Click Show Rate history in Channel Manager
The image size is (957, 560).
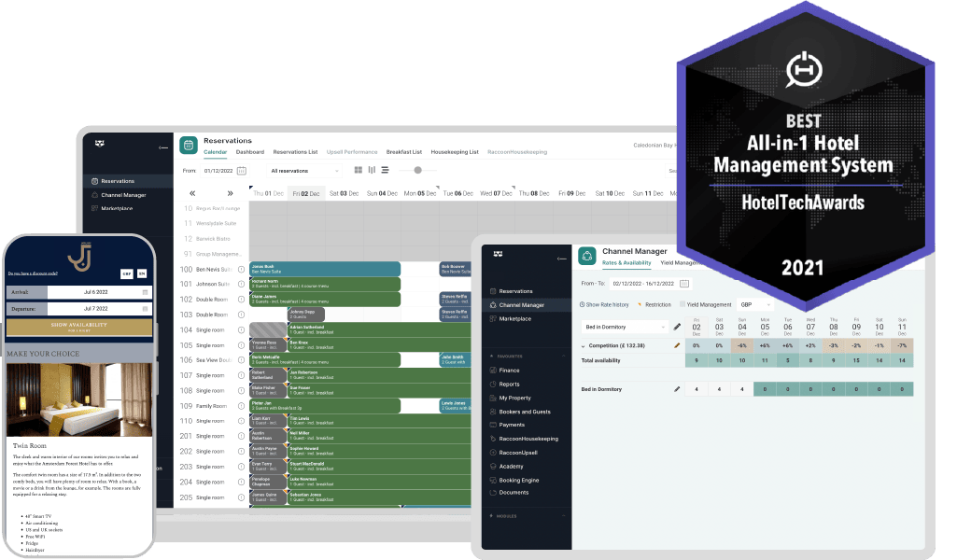604,304
